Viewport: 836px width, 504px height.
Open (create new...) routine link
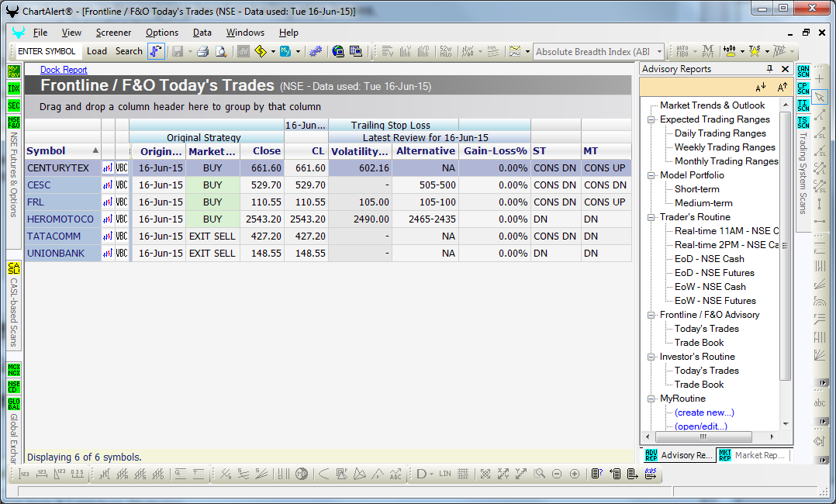click(x=704, y=413)
